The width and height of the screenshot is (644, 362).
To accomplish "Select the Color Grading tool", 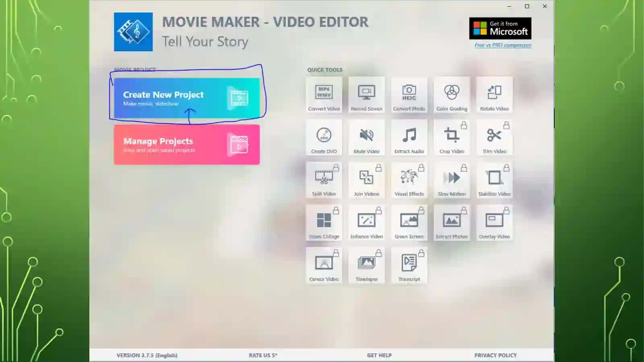I will (x=452, y=95).
